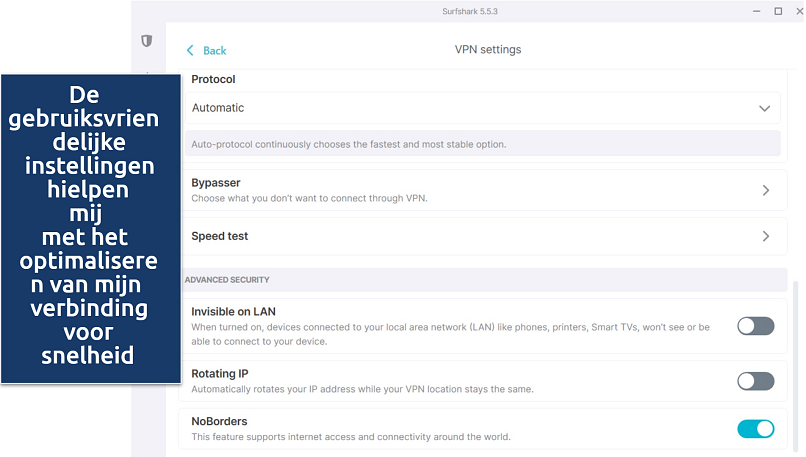This screenshot has height=457, width=806.
Task: Disable the NoBorders toggle
Action: (755, 429)
